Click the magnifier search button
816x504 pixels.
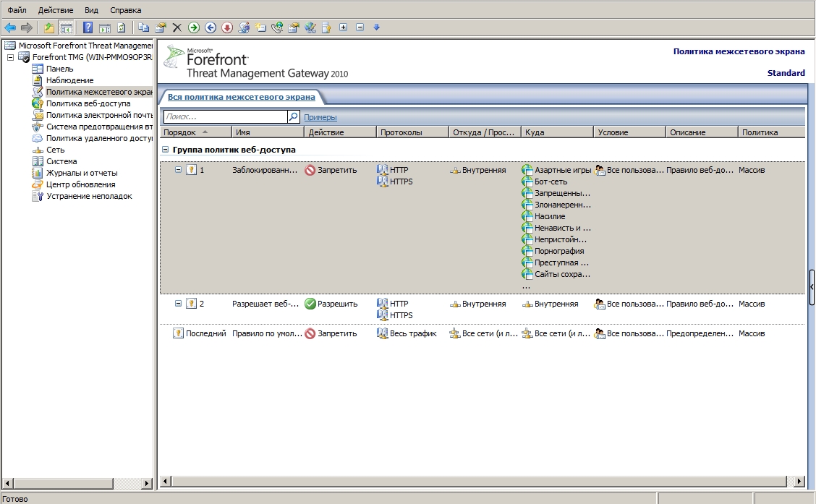tap(294, 116)
